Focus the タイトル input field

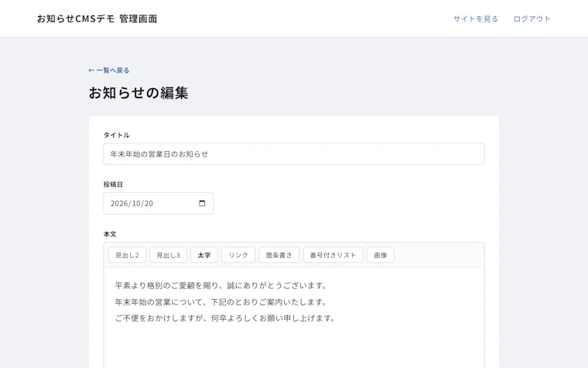point(294,153)
